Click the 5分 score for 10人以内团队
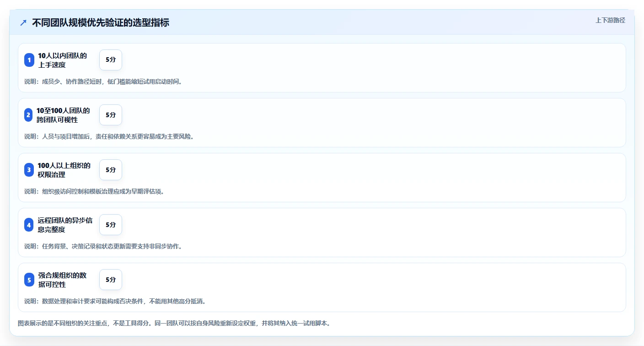The height and width of the screenshot is (346, 644). (x=111, y=60)
